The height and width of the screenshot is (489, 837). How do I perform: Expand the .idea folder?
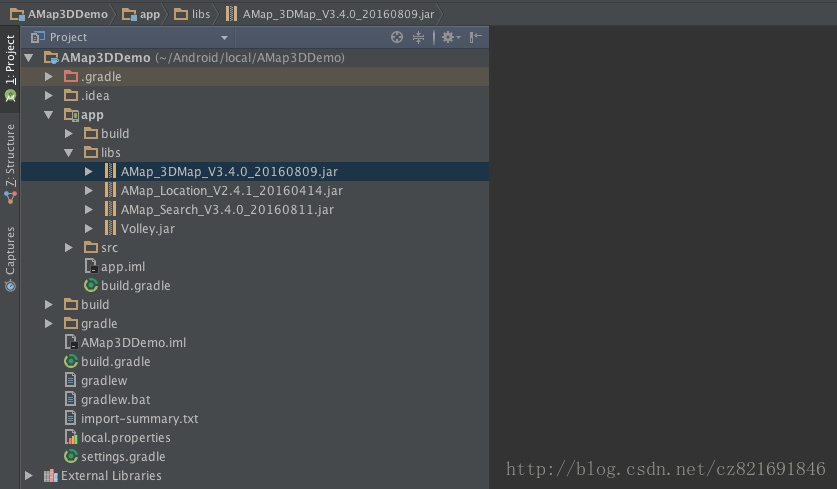[x=49, y=96]
